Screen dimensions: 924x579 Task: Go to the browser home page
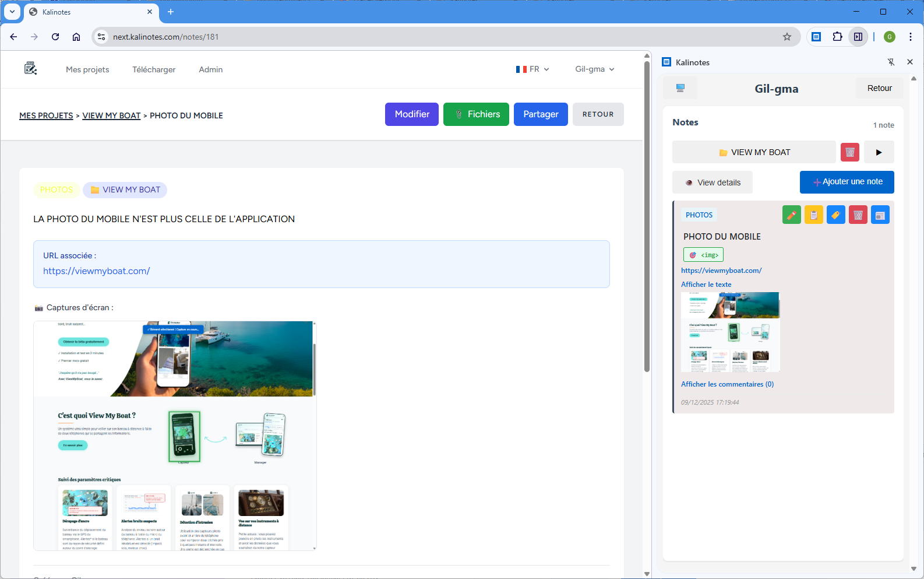[76, 37]
